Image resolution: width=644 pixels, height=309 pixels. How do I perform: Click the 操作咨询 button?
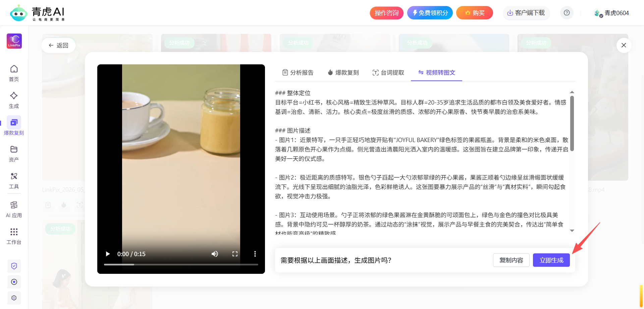coord(386,13)
